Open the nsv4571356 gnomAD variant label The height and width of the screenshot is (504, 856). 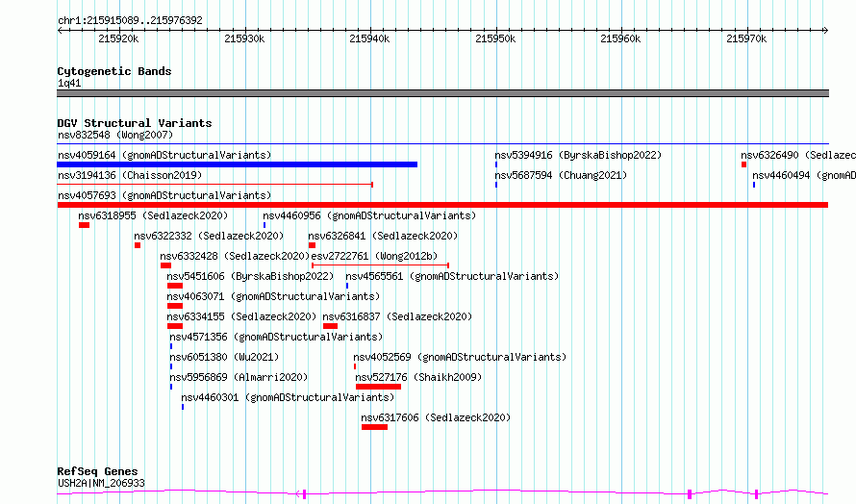coord(276,337)
